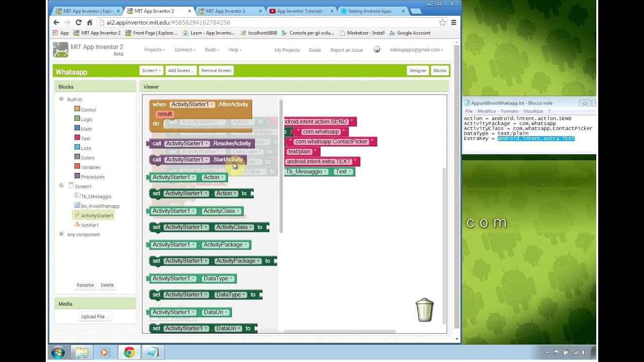This screenshot has height=362, width=644.
Task: Collapse the Screen1 tree node
Action: 61,186
